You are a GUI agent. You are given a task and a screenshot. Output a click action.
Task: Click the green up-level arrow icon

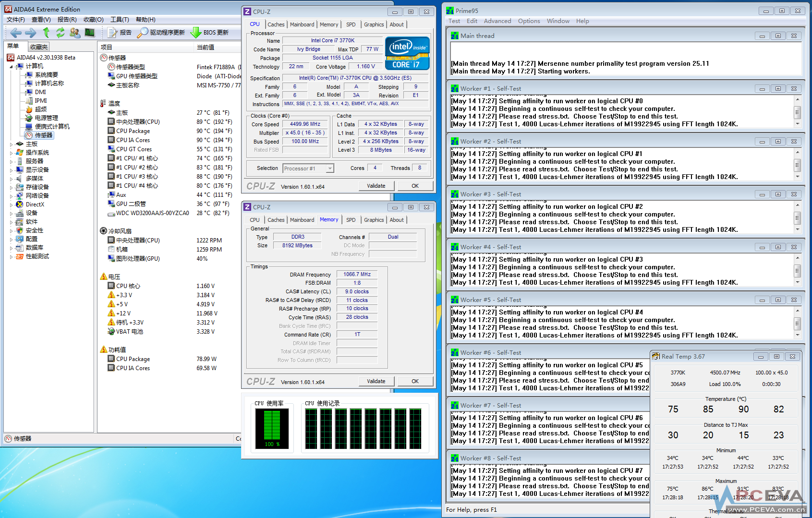pos(46,33)
